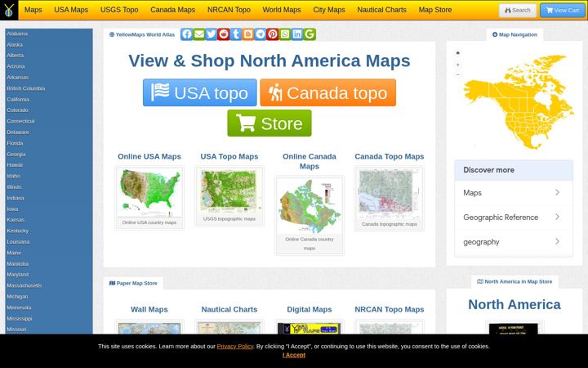This screenshot has height=368, width=588.
Task: Select British Columbia in sidebar
Action: point(26,88)
